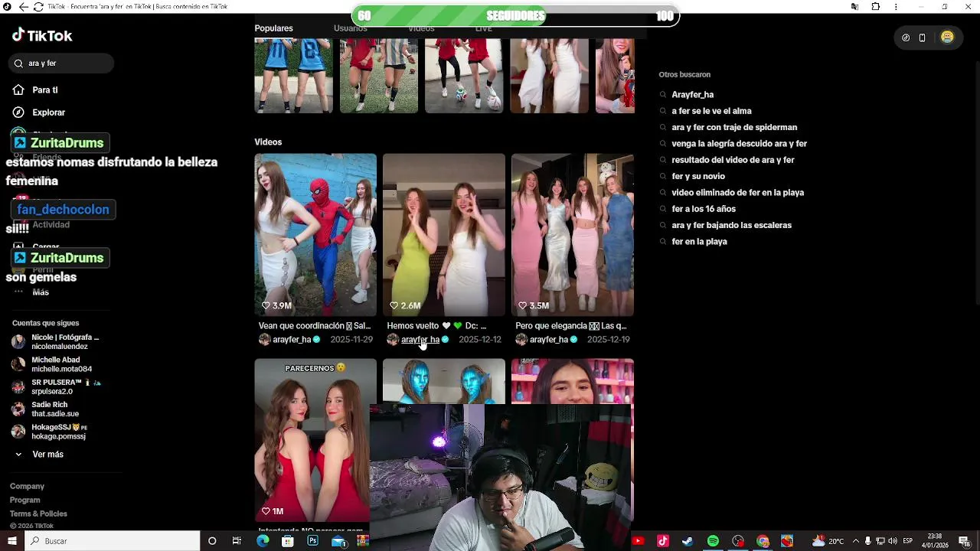980x551 pixels.
Task: Open Photoshop from the taskbar
Action: [x=312, y=541]
